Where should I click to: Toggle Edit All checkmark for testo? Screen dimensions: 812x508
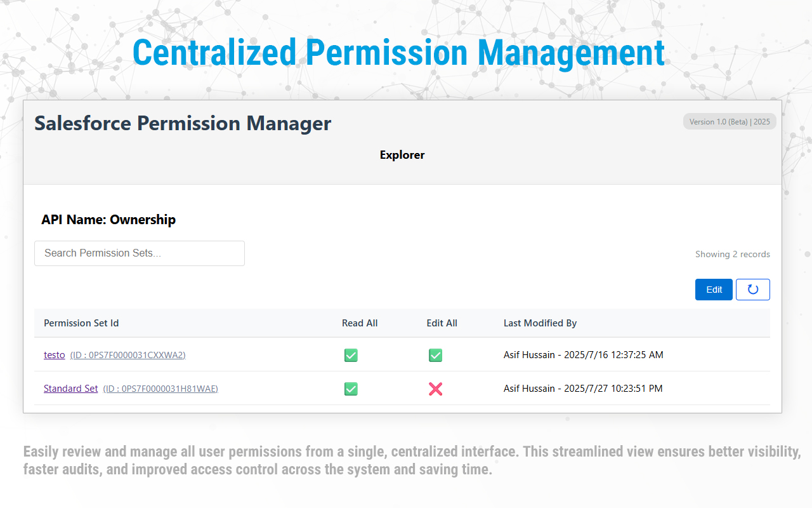[x=435, y=355]
